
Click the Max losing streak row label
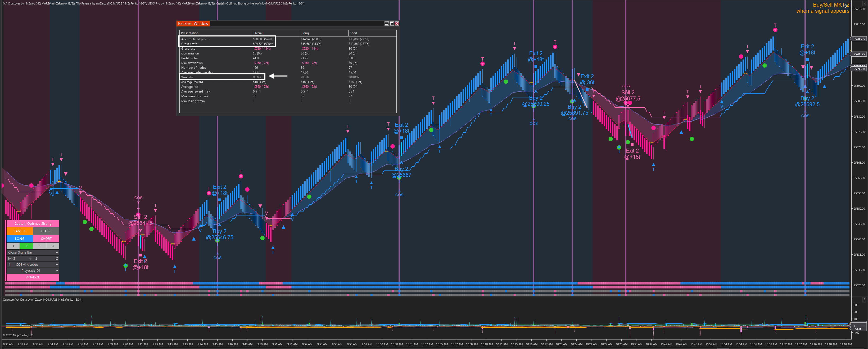193,101
